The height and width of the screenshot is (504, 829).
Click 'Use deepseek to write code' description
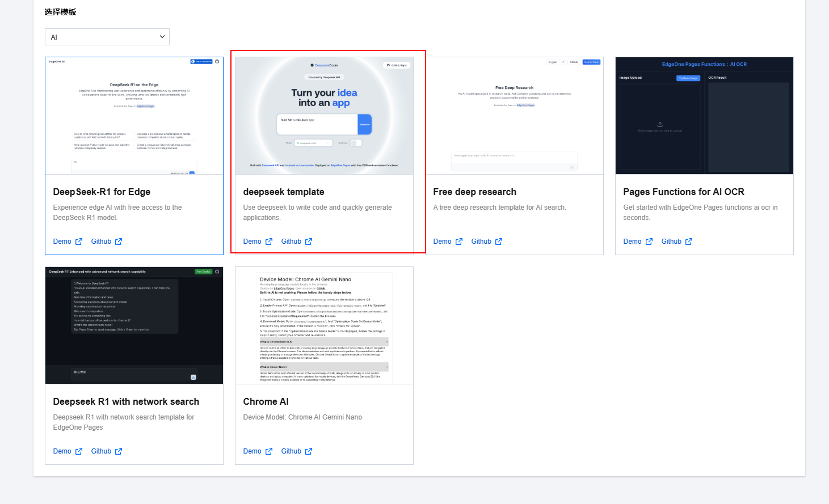(318, 213)
